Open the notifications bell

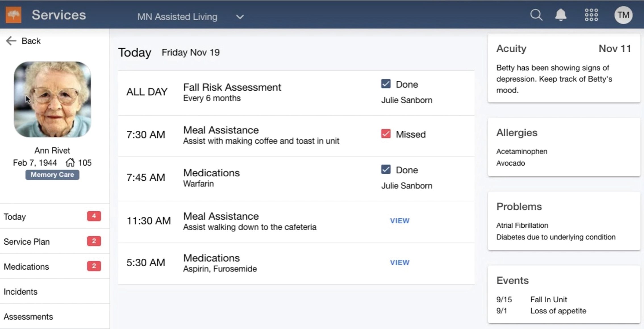coord(561,15)
